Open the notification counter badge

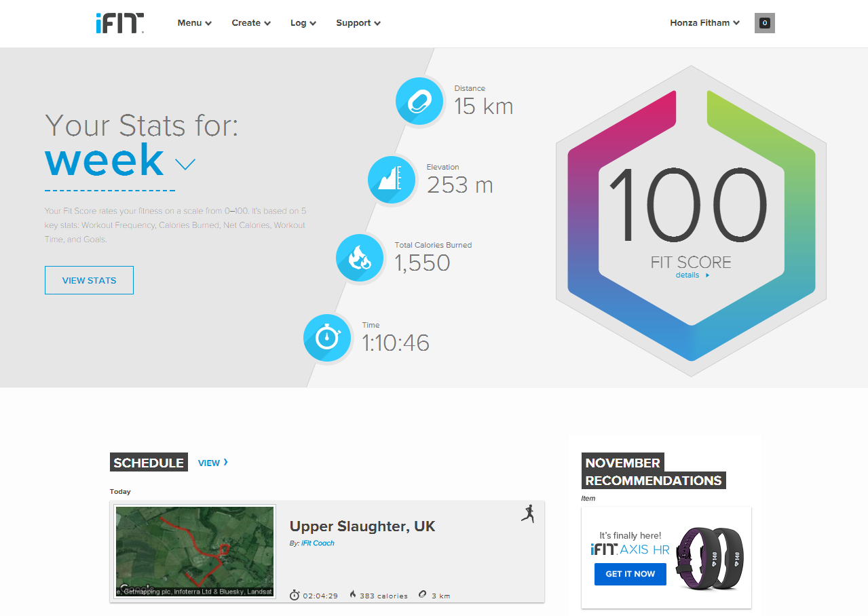pyautogui.click(x=764, y=23)
